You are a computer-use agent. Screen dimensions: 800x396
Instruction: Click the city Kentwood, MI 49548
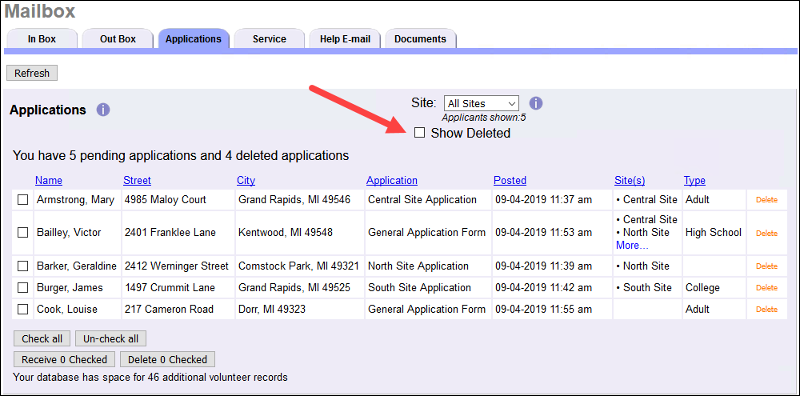click(x=285, y=233)
